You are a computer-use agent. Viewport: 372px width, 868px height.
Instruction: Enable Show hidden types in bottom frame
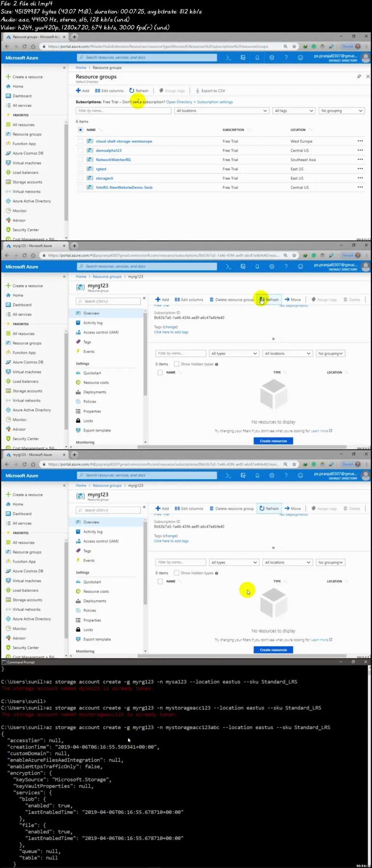[177, 573]
